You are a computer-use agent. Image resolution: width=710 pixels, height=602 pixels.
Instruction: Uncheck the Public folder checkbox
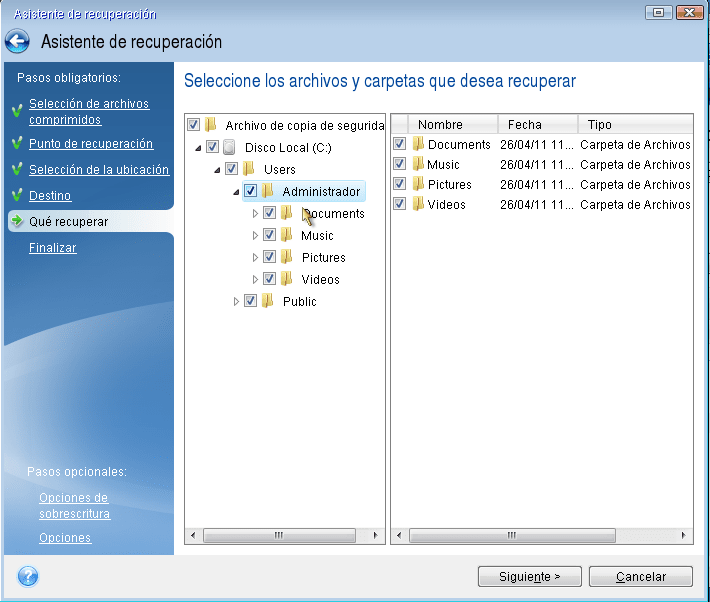tap(250, 301)
